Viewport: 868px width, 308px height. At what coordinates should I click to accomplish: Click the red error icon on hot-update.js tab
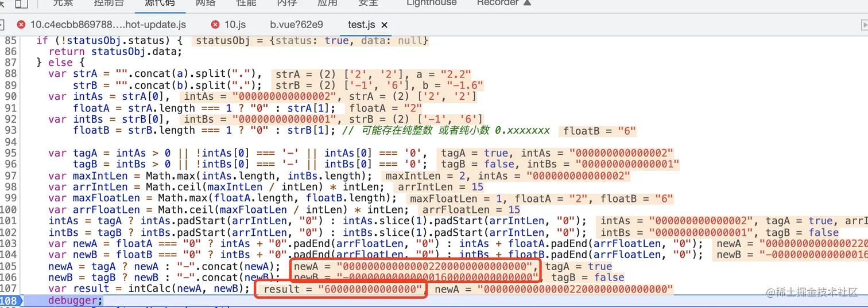[21, 25]
